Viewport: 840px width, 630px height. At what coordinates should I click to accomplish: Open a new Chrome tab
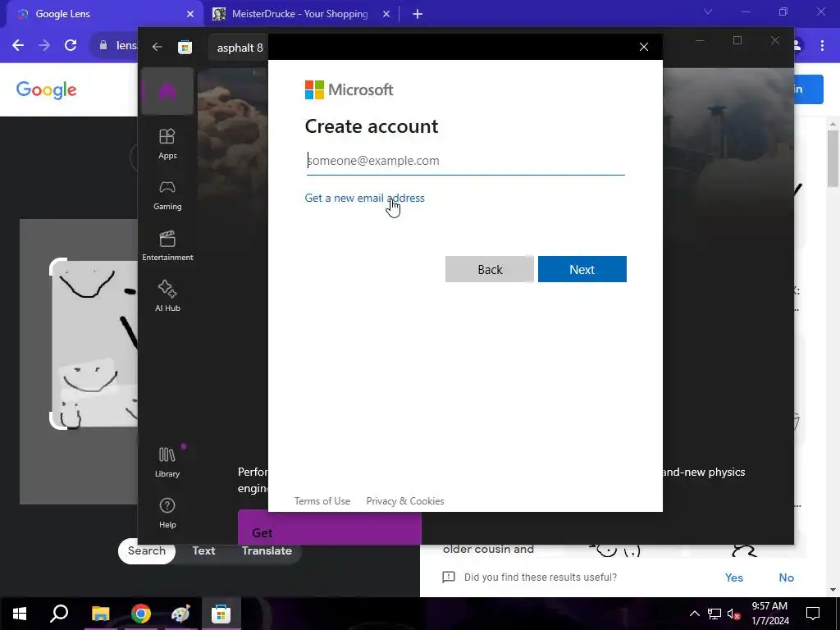click(x=418, y=14)
